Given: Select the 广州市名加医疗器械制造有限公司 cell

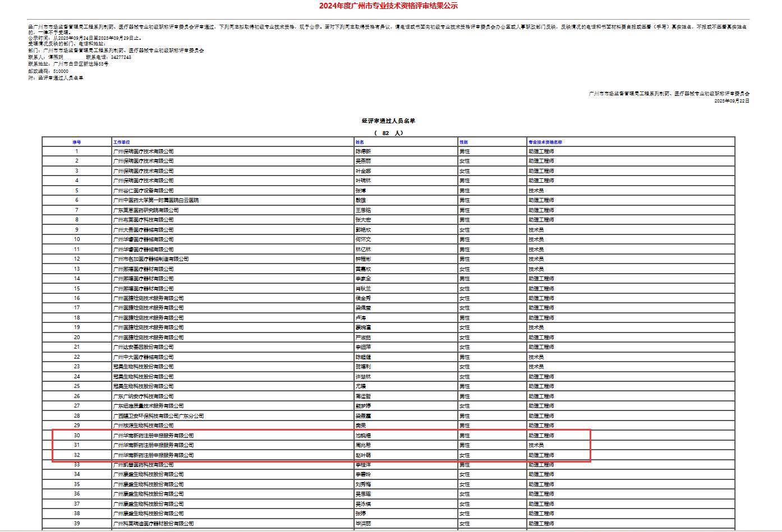Looking at the screenshot, I should click(x=151, y=259).
